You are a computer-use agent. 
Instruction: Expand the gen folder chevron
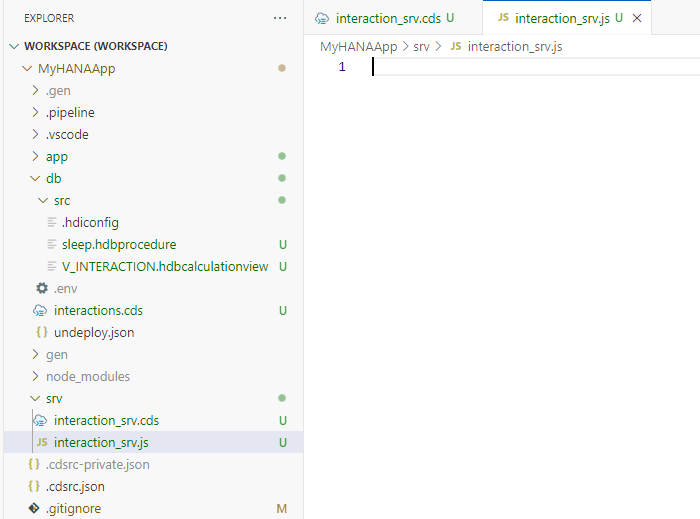pyautogui.click(x=35, y=354)
